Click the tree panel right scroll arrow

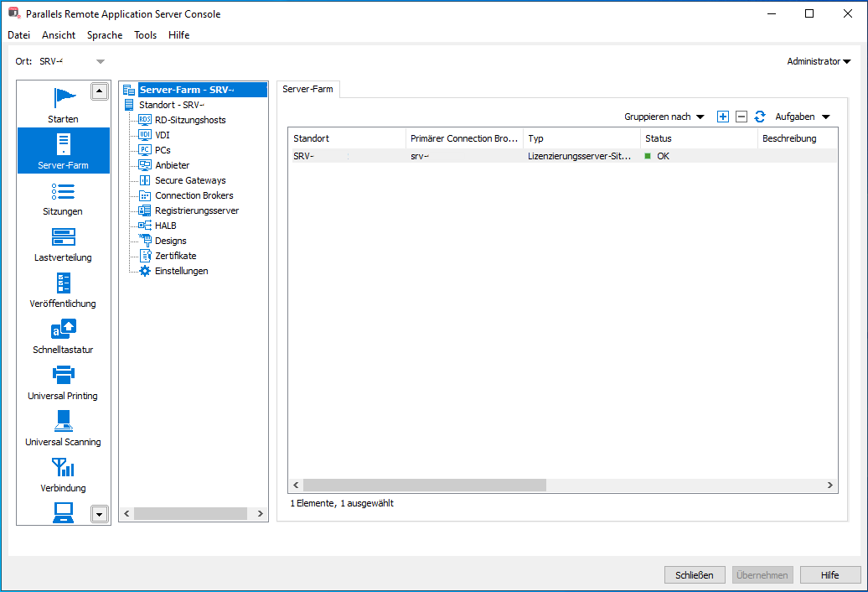pyautogui.click(x=261, y=514)
